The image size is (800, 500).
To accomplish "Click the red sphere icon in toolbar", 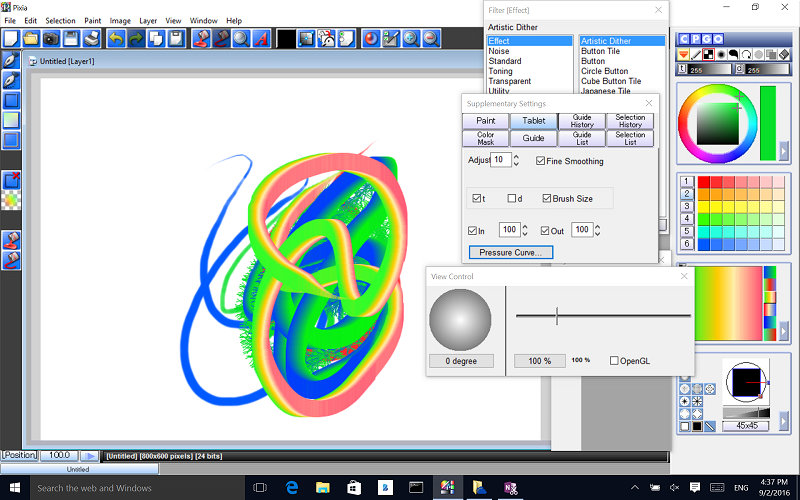I will point(371,39).
